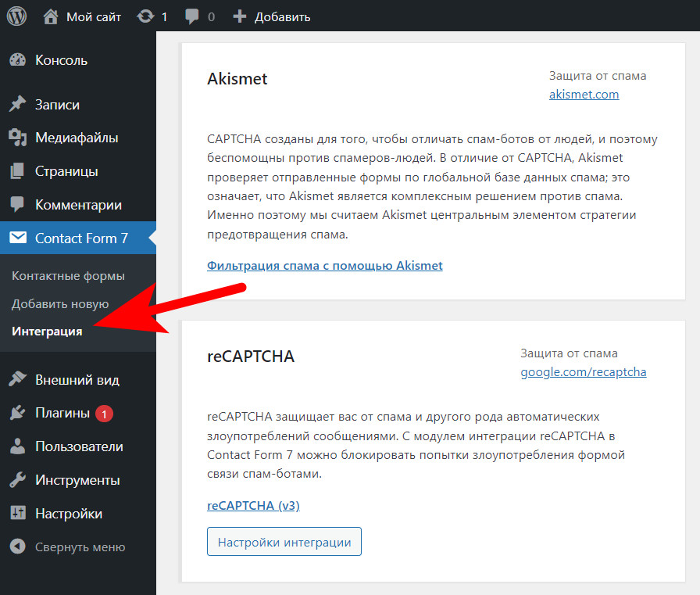This screenshot has width=700, height=595.
Task: Click the WordPress logo icon
Action: point(16,16)
